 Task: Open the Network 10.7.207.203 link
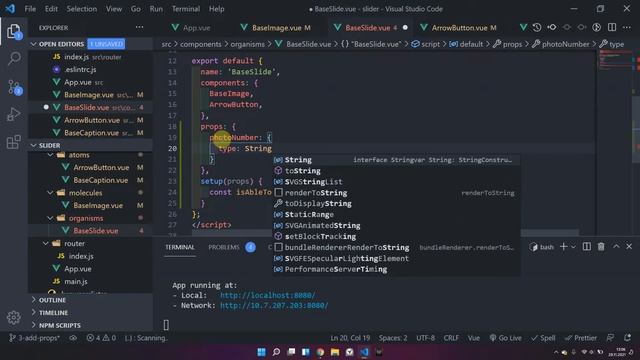point(274,305)
